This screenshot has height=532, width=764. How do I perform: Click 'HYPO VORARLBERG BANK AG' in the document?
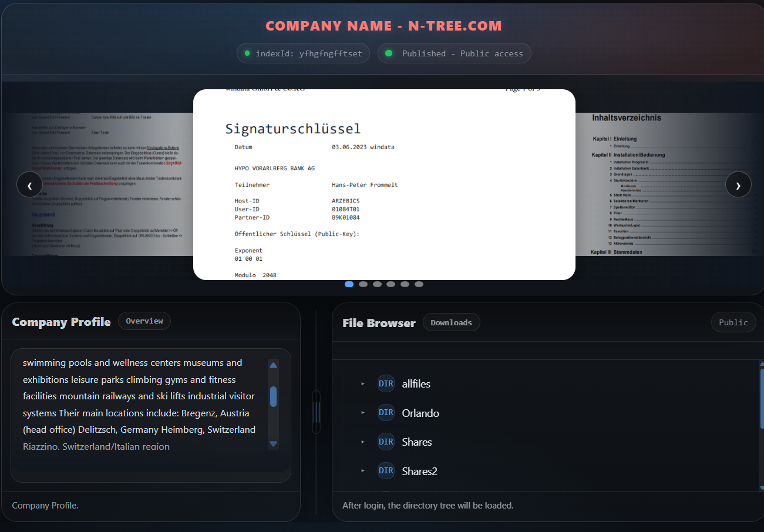(x=275, y=168)
